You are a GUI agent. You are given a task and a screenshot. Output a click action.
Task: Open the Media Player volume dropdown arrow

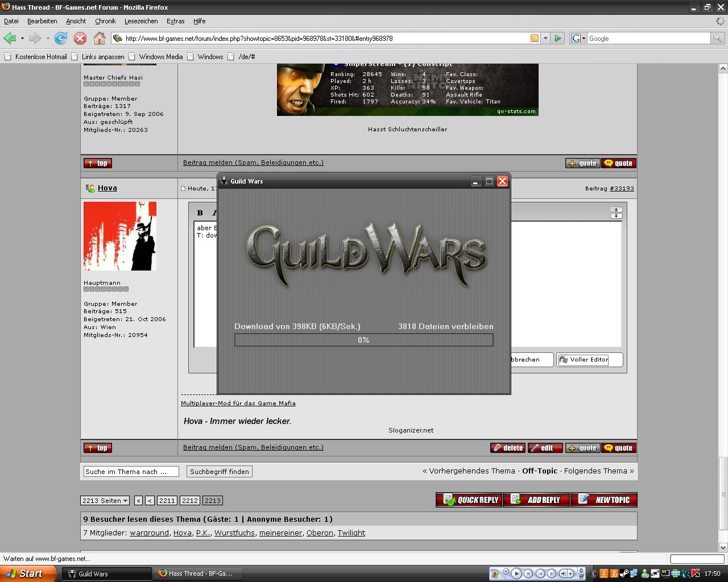pos(570,573)
